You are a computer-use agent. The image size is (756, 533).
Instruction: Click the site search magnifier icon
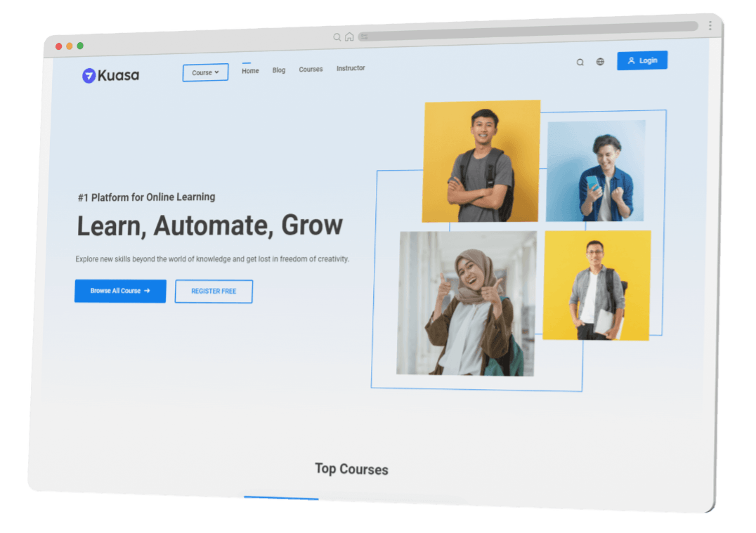[580, 62]
